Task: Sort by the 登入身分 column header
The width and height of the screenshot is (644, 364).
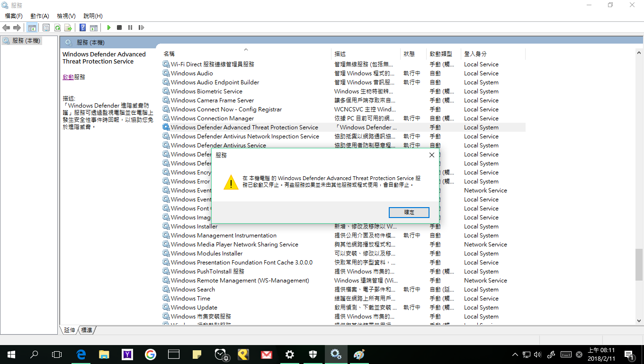Action: [493, 54]
